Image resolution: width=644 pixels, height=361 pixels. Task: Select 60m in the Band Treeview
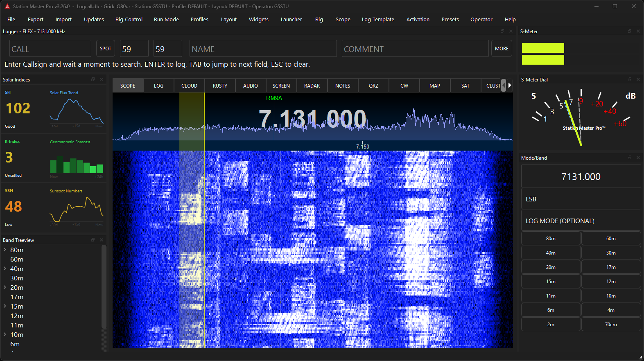[x=17, y=259]
